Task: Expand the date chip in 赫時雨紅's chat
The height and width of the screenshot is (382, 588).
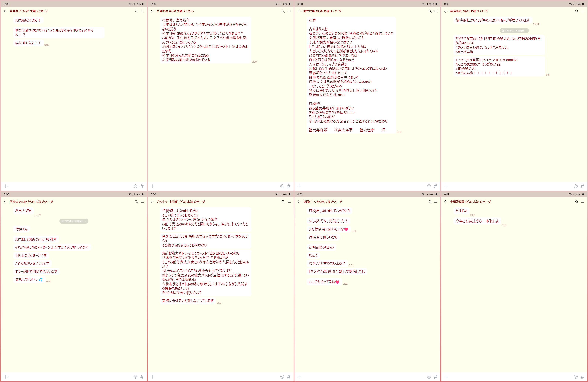Action: (x=514, y=31)
